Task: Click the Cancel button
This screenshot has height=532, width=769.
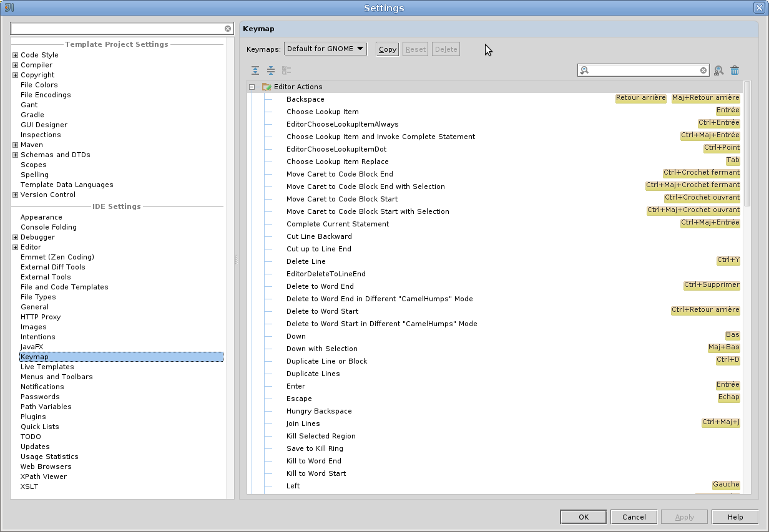Action: 634,516
